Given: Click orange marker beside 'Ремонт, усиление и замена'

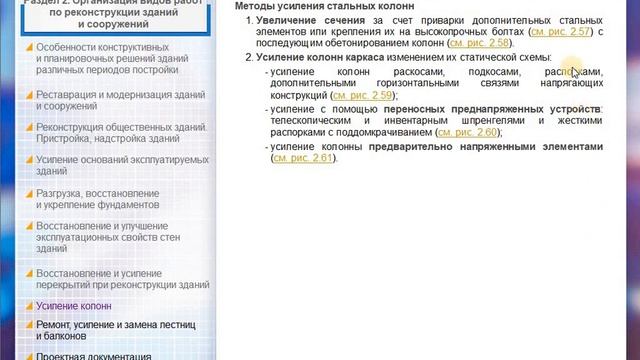Looking at the screenshot, I should [x=29, y=325].
